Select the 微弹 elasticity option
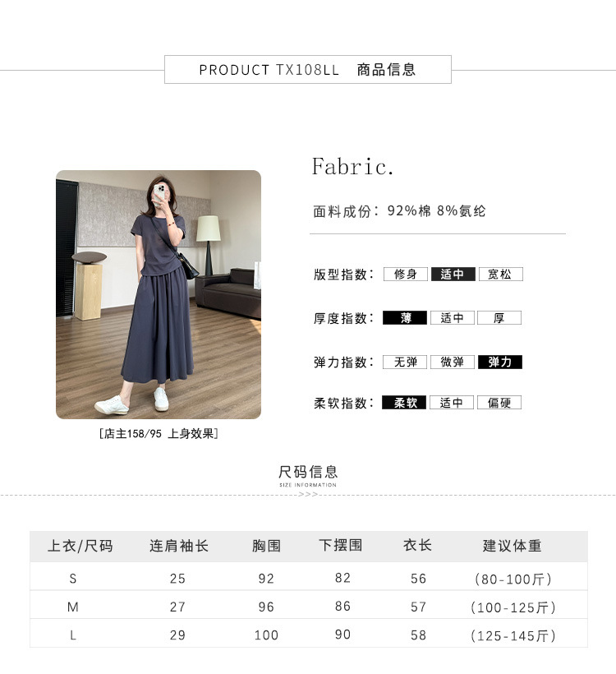Viewport: 616px width, 674px height. point(453,362)
